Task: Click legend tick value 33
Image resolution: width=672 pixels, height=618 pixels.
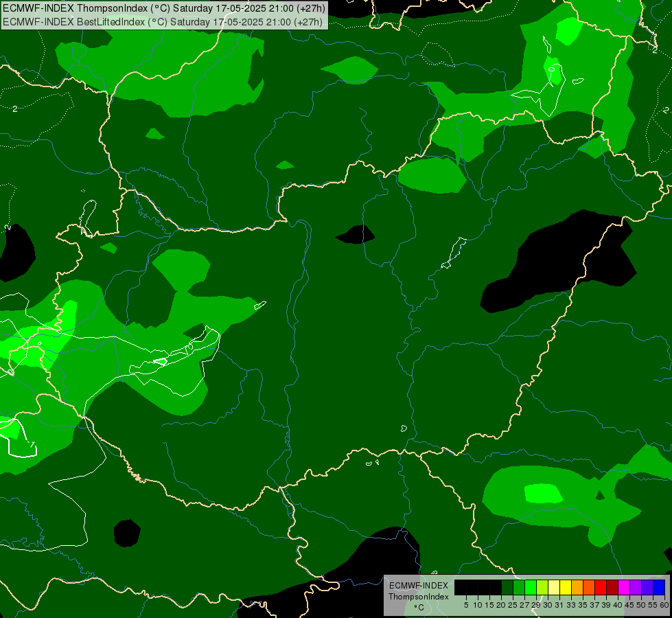Action: [571, 605]
